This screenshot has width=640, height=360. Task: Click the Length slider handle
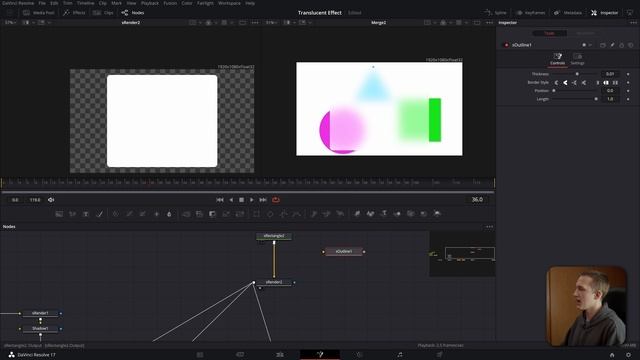point(596,99)
